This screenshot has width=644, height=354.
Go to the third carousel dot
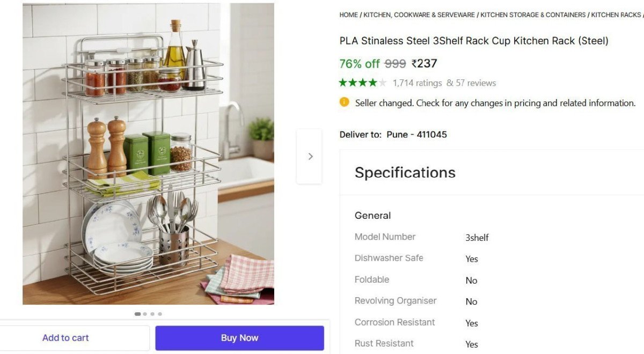click(152, 314)
